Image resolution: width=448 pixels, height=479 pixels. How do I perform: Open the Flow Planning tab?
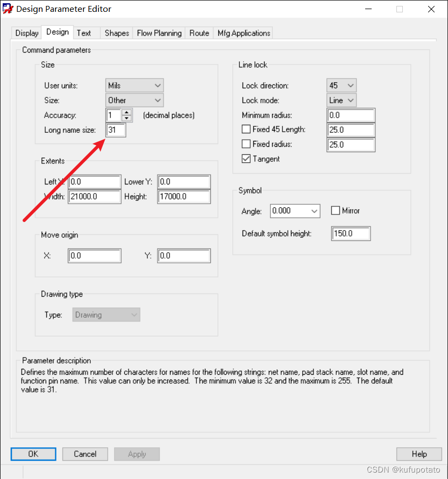point(159,33)
